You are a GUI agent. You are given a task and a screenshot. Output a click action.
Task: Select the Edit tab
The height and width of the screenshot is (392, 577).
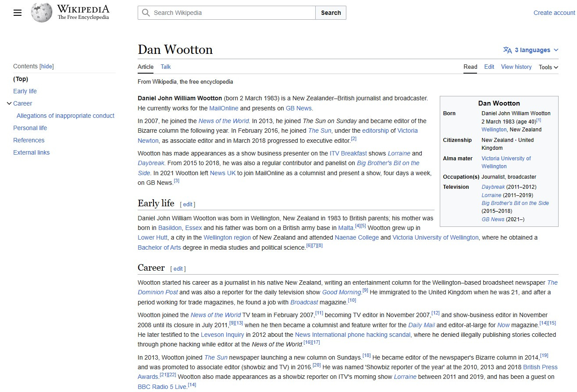[x=489, y=67]
